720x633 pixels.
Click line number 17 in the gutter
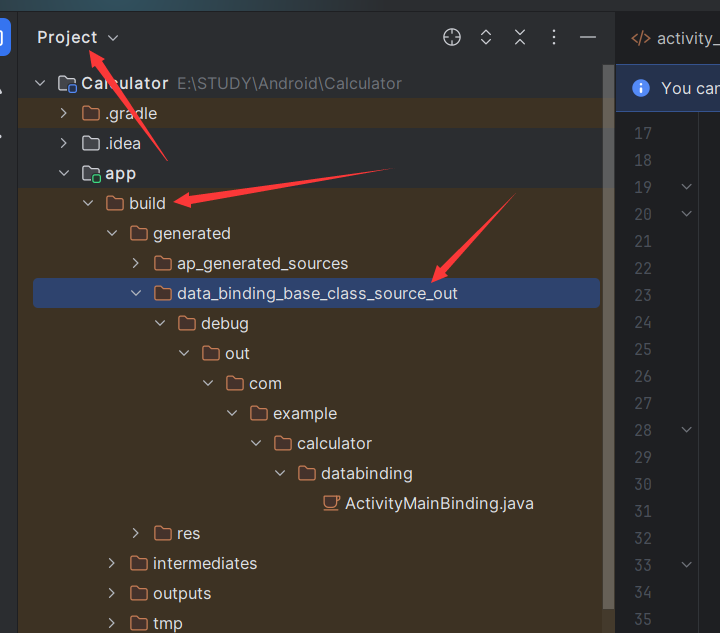coord(643,133)
